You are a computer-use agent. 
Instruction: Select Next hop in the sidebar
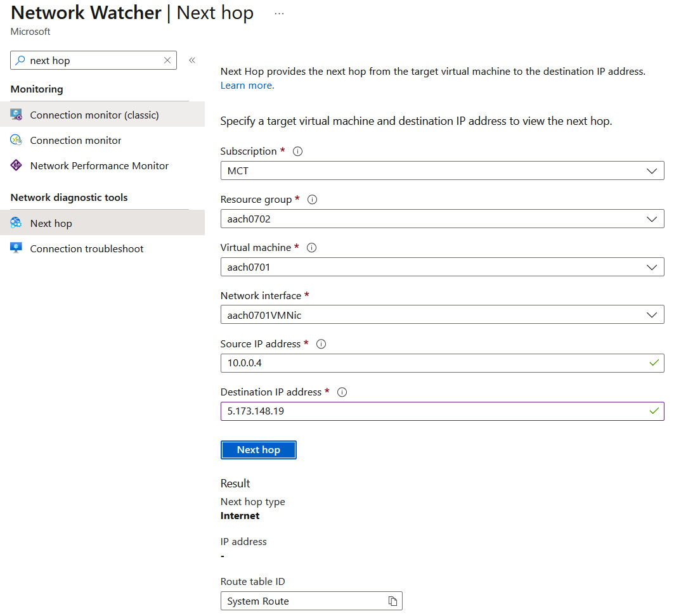click(102, 223)
